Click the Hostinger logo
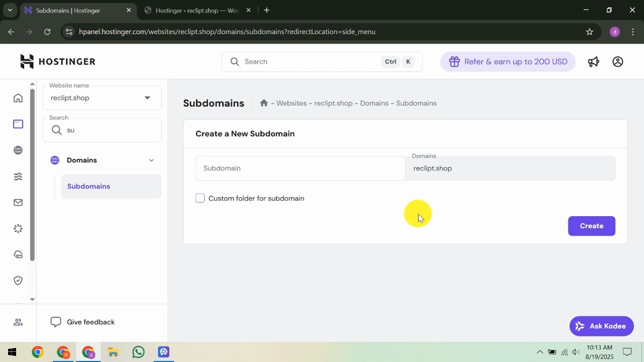644x362 pixels. pos(57,61)
